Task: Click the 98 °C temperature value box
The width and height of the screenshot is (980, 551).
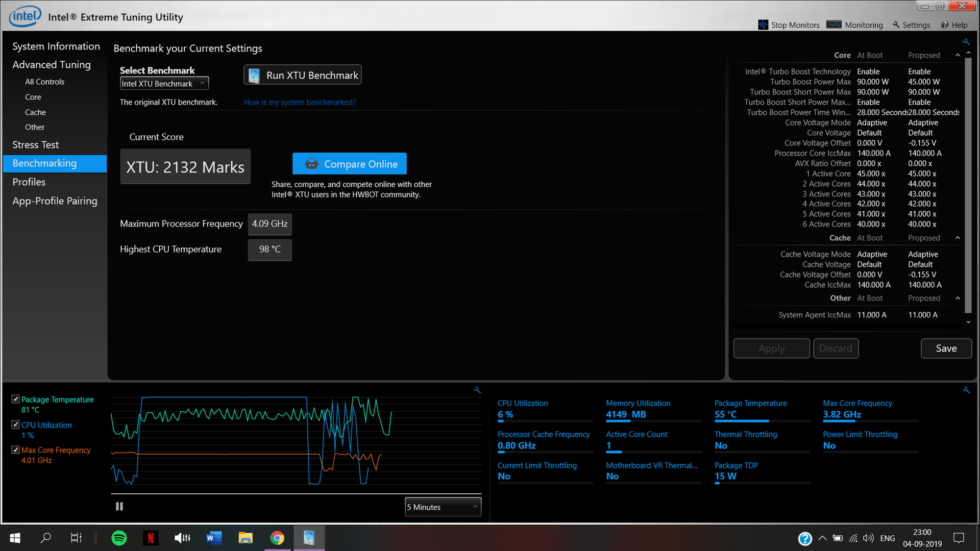Action: (x=269, y=249)
